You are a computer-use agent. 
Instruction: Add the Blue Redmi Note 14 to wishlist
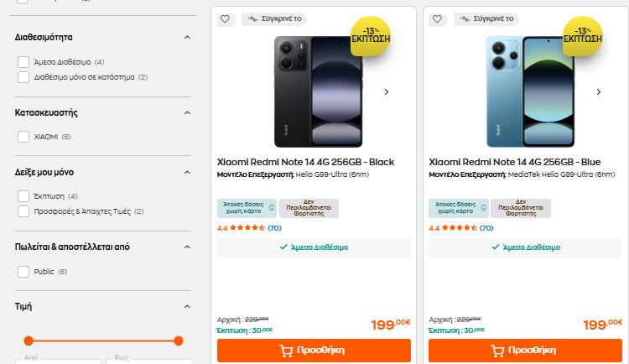tap(436, 19)
